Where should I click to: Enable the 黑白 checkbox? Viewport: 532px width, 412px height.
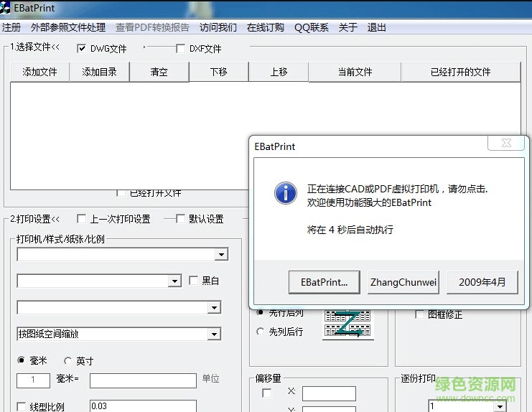[x=193, y=281]
